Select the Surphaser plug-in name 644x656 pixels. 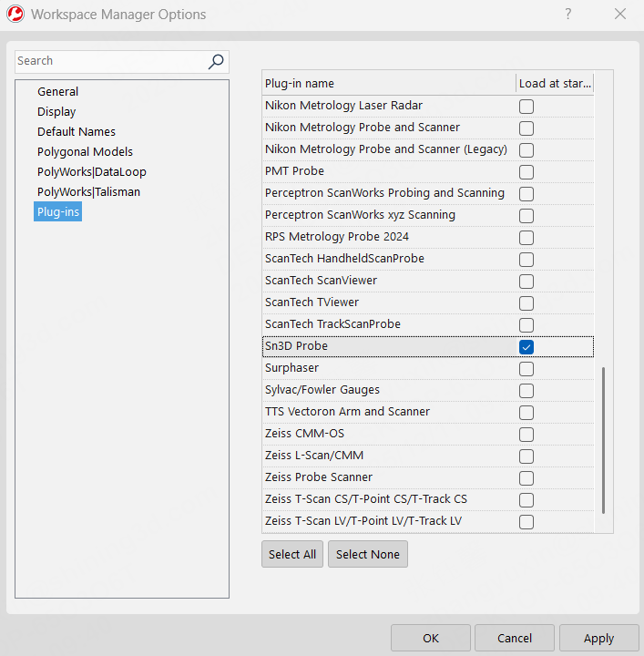click(291, 368)
